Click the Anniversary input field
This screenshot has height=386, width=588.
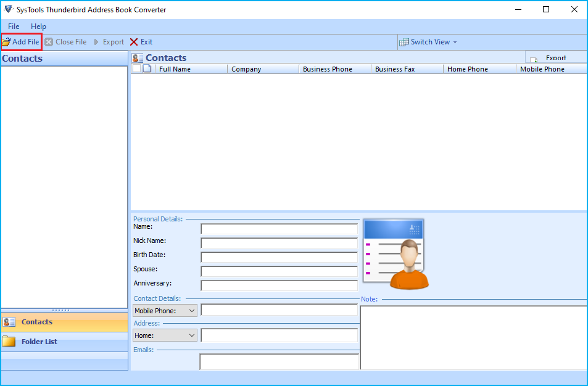[x=280, y=286]
